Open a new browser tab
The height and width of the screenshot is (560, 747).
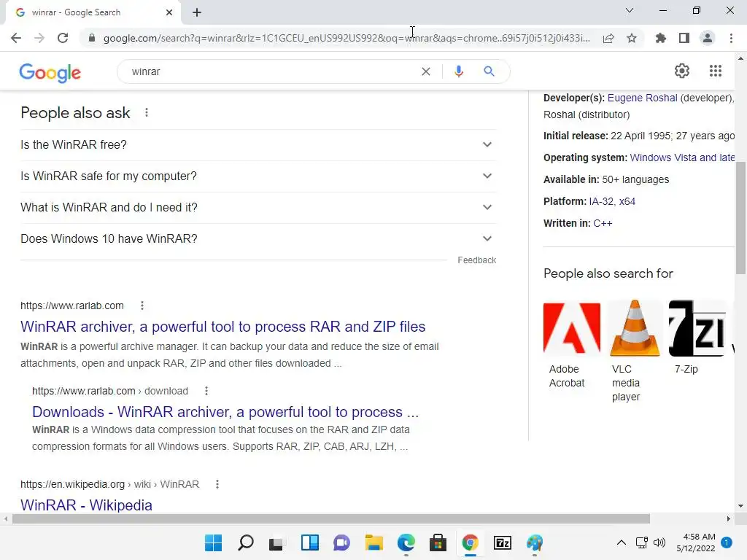point(197,12)
